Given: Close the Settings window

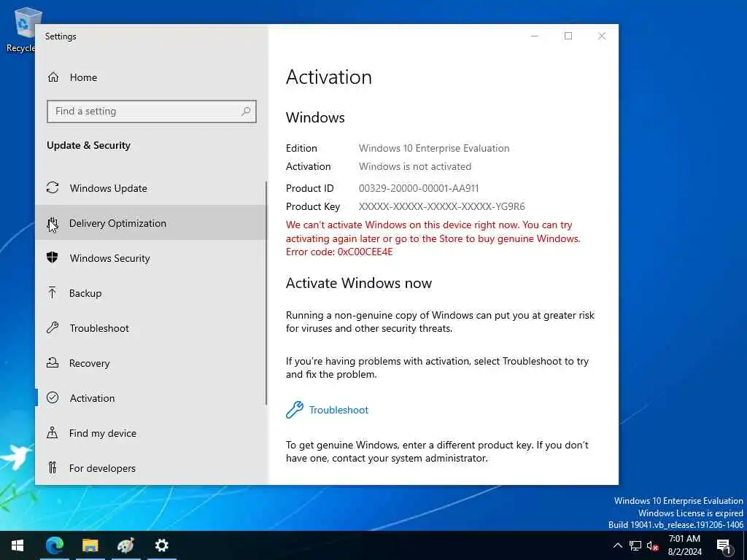Looking at the screenshot, I should point(602,36).
